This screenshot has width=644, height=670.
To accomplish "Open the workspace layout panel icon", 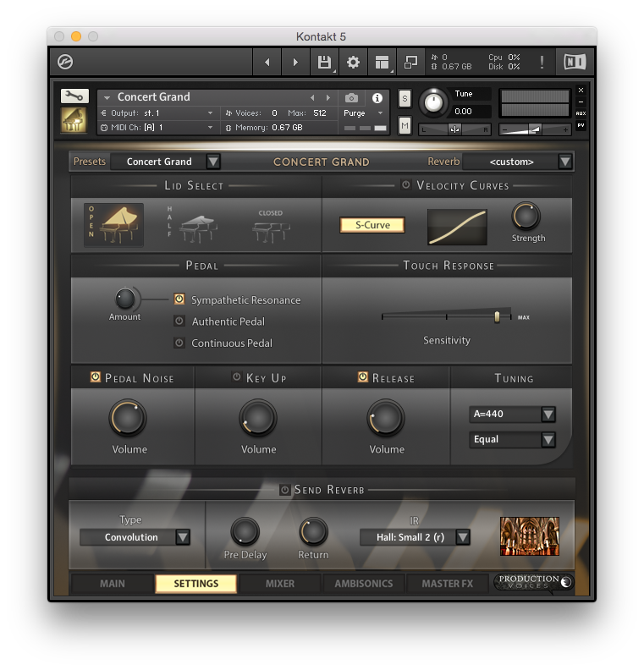I will 382,63.
